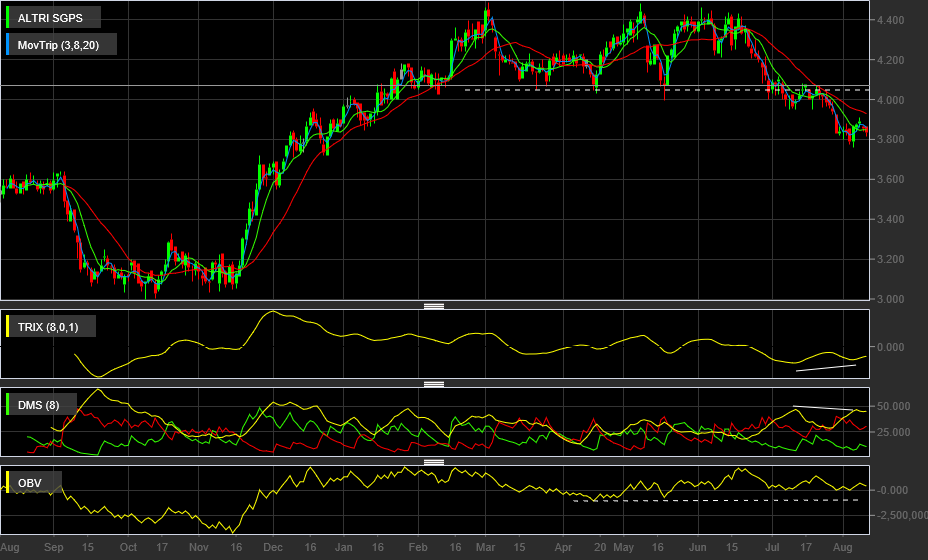Click the yellow color marker beside OBV

[7, 483]
